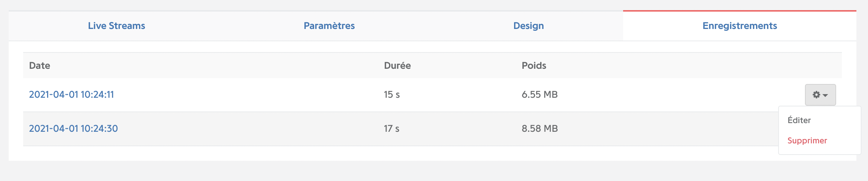Click the 8.58 MB size cell
The image size is (868, 181).
pos(540,129)
